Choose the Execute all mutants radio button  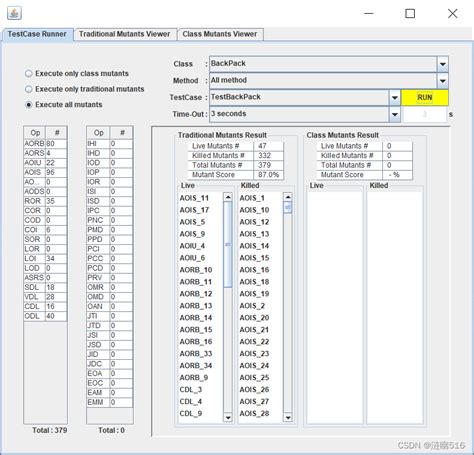[29, 105]
